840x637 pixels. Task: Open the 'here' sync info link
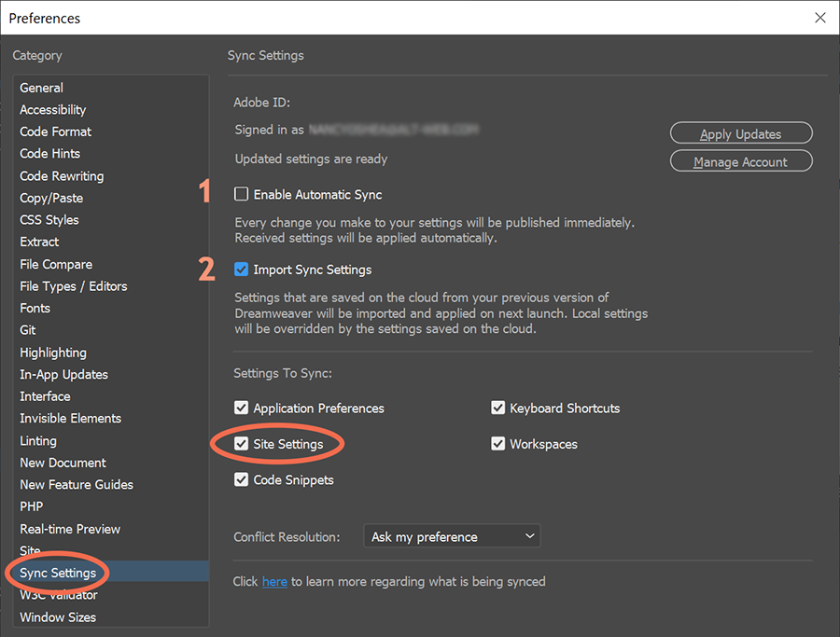[274, 581]
